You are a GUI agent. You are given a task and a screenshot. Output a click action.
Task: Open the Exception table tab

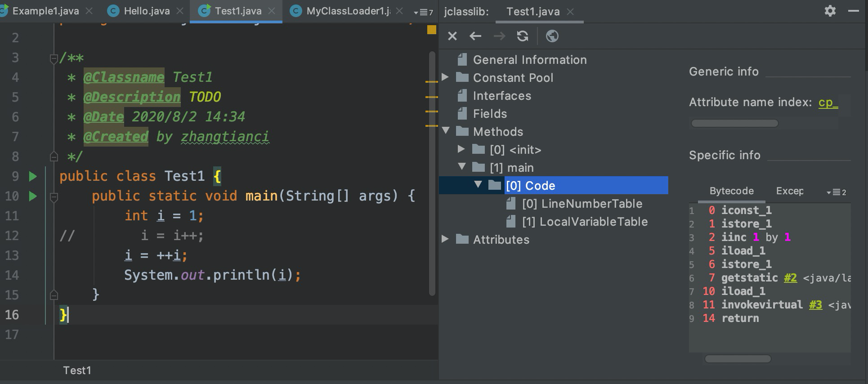coord(789,191)
